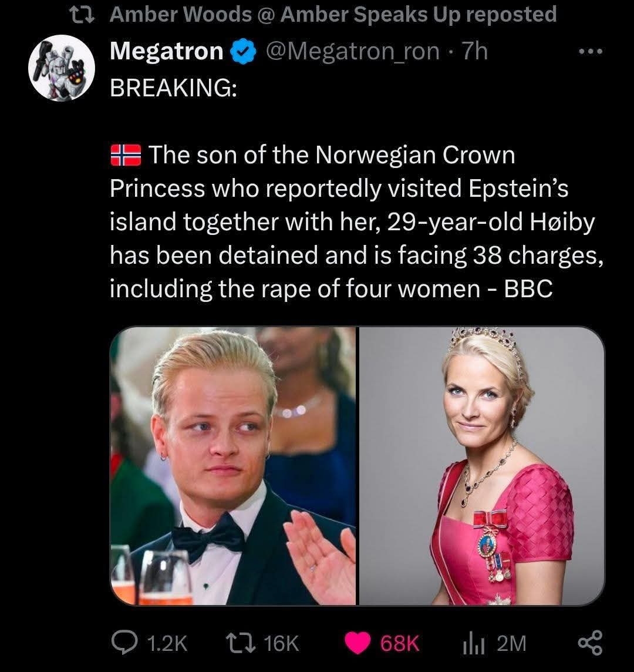Click the 68K likes count
The image size is (634, 672).
pyautogui.click(x=399, y=644)
